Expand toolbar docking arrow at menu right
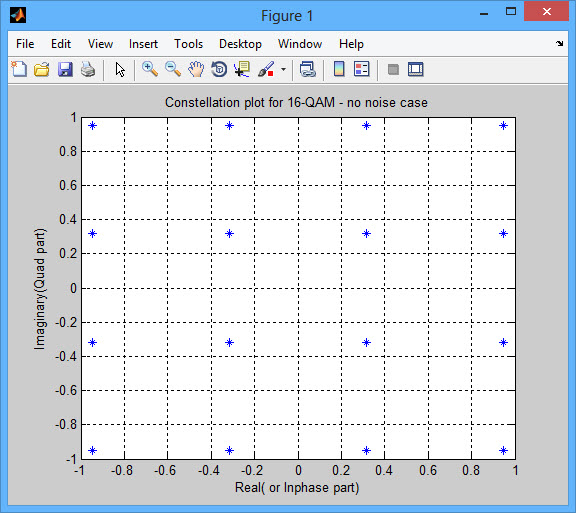Image resolution: width=576 pixels, height=513 pixels. pos(559,44)
